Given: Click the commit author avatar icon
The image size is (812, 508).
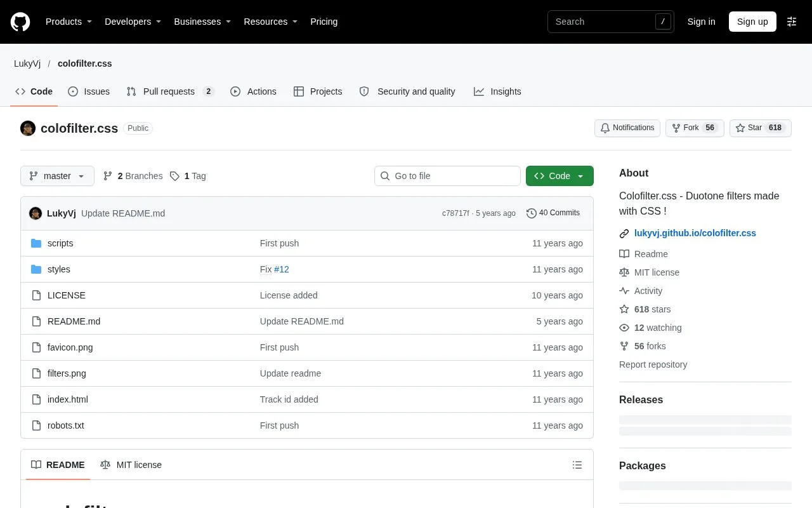Looking at the screenshot, I should pyautogui.click(x=36, y=213).
